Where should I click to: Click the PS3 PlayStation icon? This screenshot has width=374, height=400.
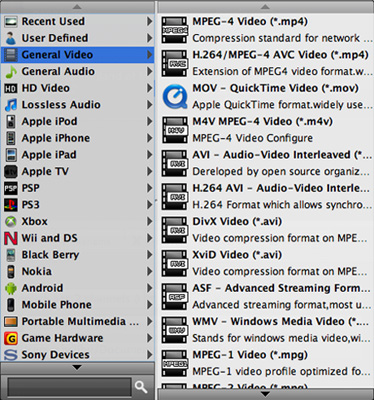click(x=11, y=205)
